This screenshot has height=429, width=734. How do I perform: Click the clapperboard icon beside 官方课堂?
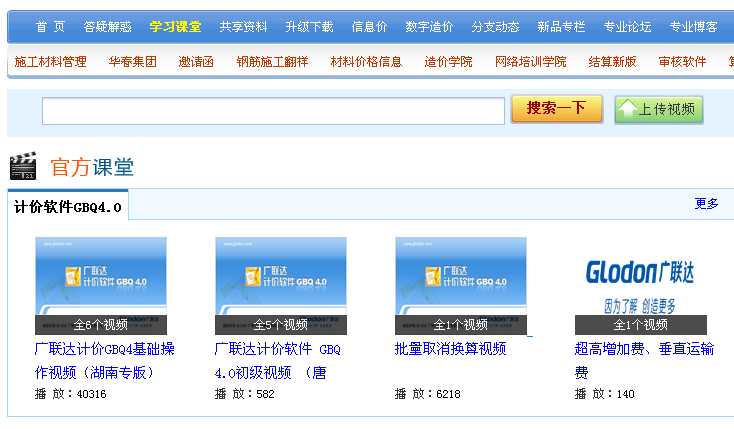pos(23,166)
